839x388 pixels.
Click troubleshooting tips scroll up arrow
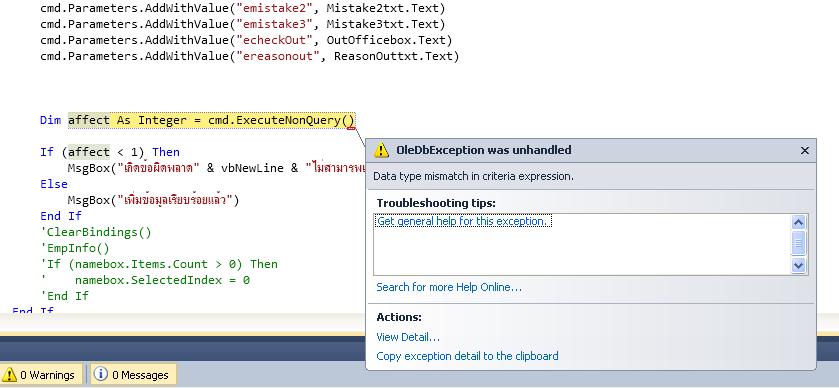point(798,223)
